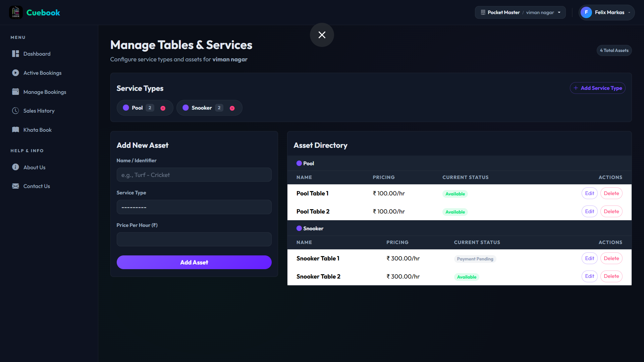Screen dimensions: 644x362
Task: Click the Sales History clock icon
Action: point(15,111)
